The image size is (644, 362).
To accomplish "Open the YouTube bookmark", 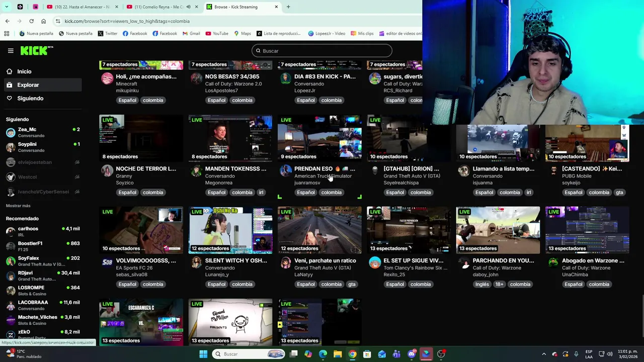I will [x=216, y=34].
